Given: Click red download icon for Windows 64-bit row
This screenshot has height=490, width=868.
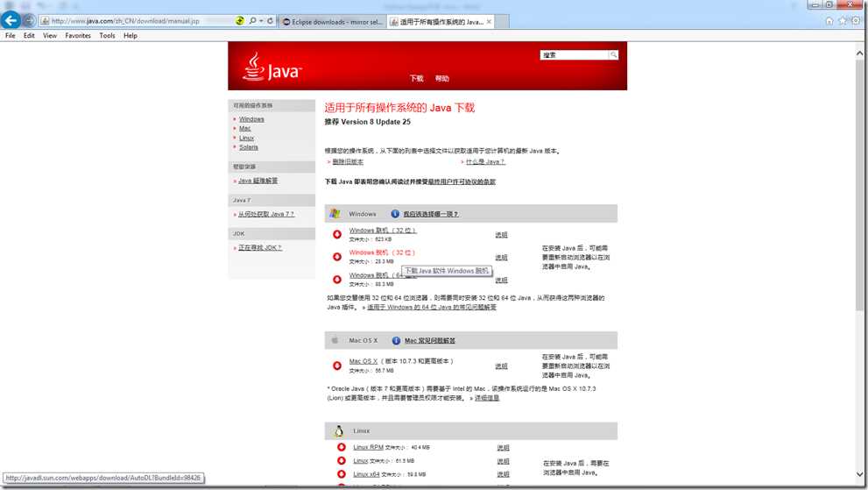Looking at the screenshot, I should [336, 280].
